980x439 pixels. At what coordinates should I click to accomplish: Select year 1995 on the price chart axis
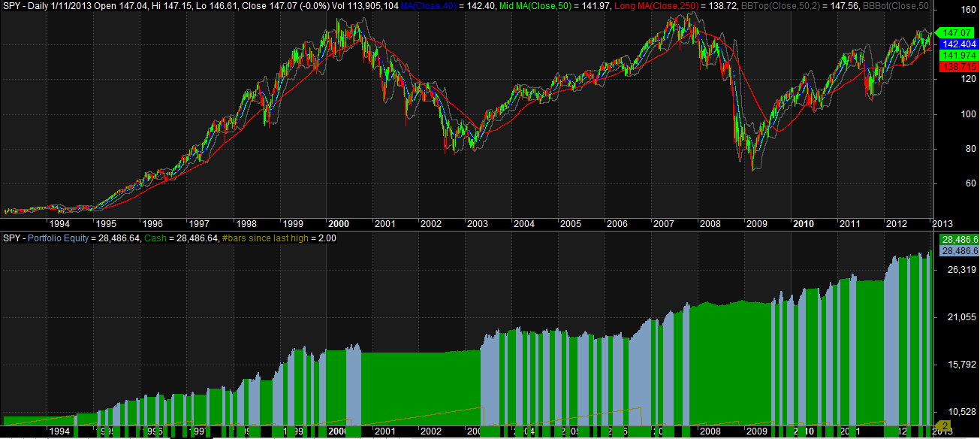[x=106, y=224]
